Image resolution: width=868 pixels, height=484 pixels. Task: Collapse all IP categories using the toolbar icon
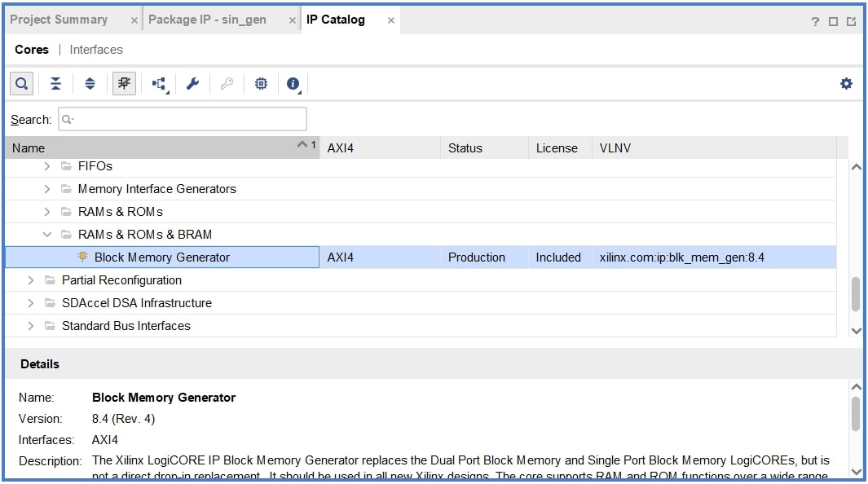pos(55,82)
